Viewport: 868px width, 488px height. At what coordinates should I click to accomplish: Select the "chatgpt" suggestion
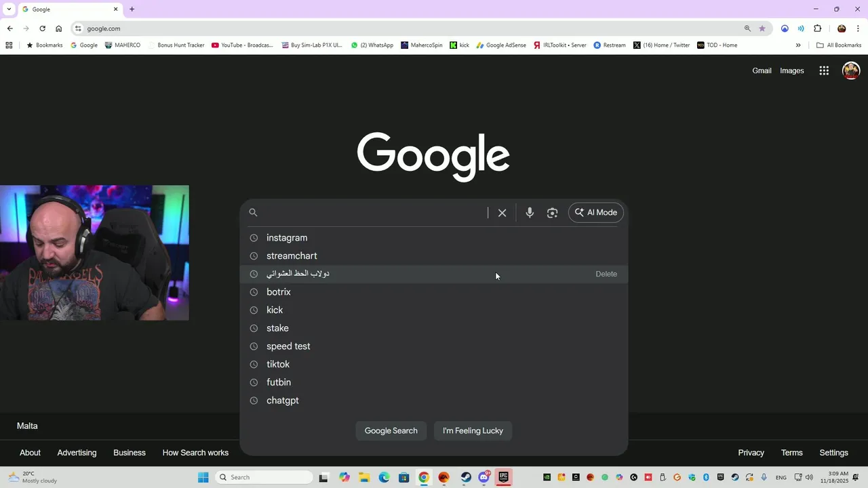pyautogui.click(x=434, y=401)
